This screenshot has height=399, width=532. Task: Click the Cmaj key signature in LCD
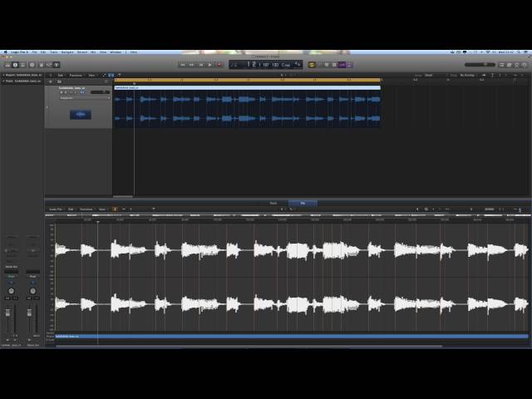(x=286, y=65)
